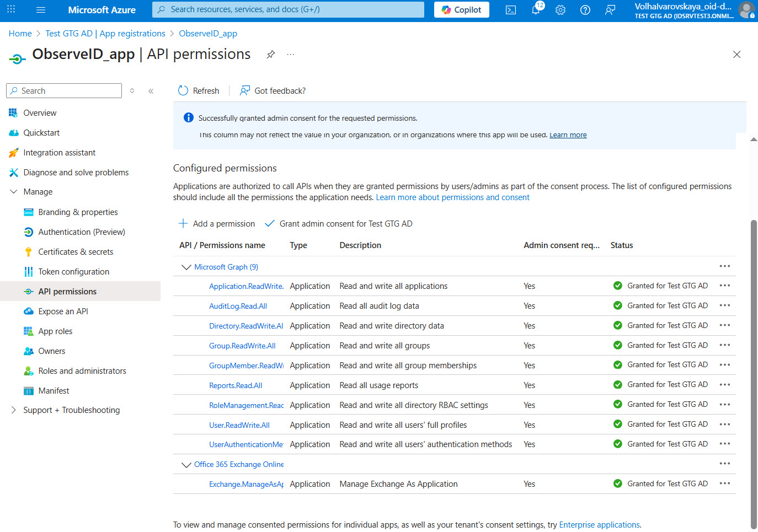Click Add a permission
This screenshot has width=758, height=532.
point(216,223)
